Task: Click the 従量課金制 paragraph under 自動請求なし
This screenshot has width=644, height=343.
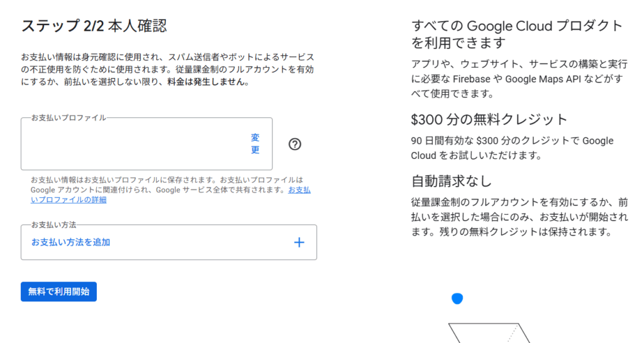Action: coord(519,217)
